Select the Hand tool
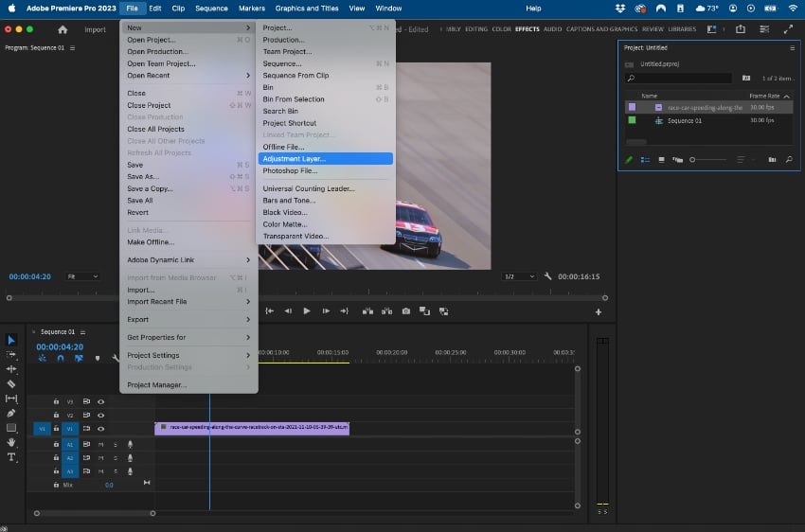The width and height of the screenshot is (805, 532). (11, 442)
